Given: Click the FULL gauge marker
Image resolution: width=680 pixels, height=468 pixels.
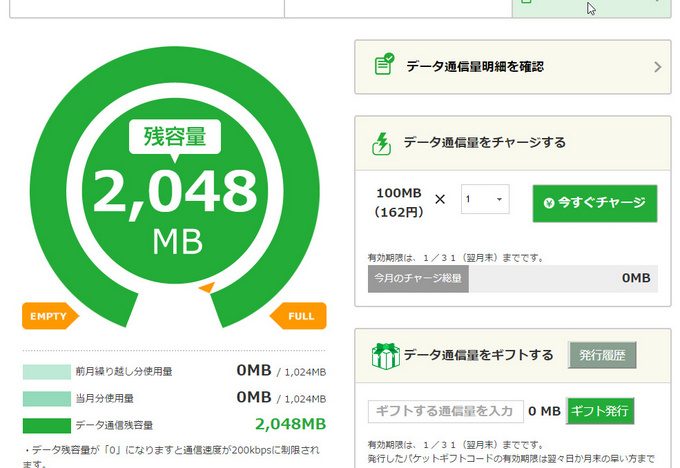Looking at the screenshot, I should (298, 316).
